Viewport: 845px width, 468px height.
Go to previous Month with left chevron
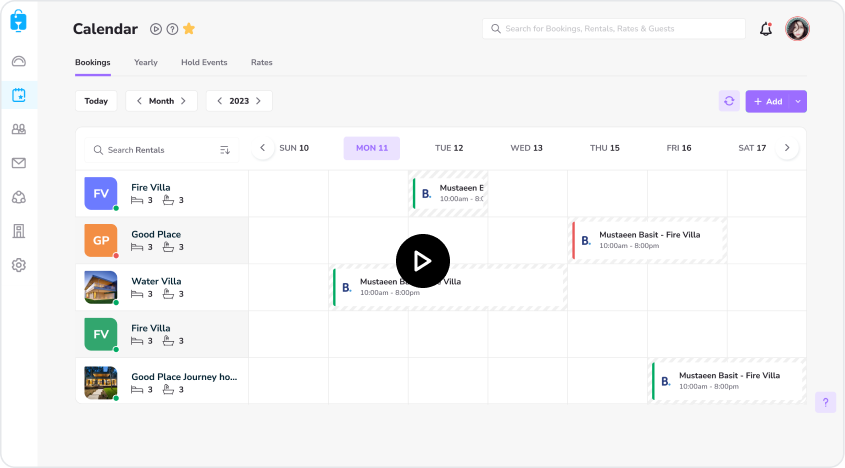tap(137, 101)
